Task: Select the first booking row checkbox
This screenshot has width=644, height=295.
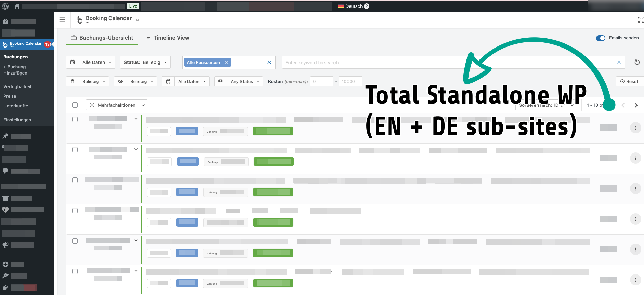Action: pyautogui.click(x=75, y=119)
